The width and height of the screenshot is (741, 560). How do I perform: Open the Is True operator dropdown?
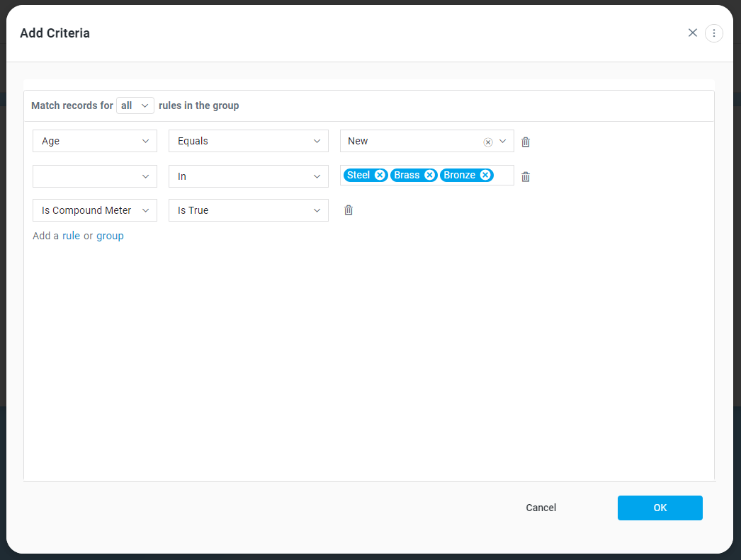tap(248, 210)
